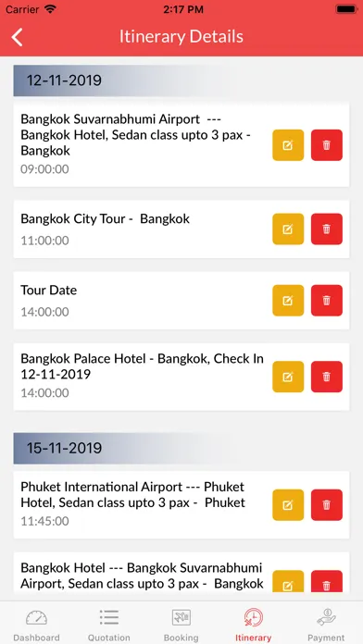Select the 12-11-2019 date header

181,80
